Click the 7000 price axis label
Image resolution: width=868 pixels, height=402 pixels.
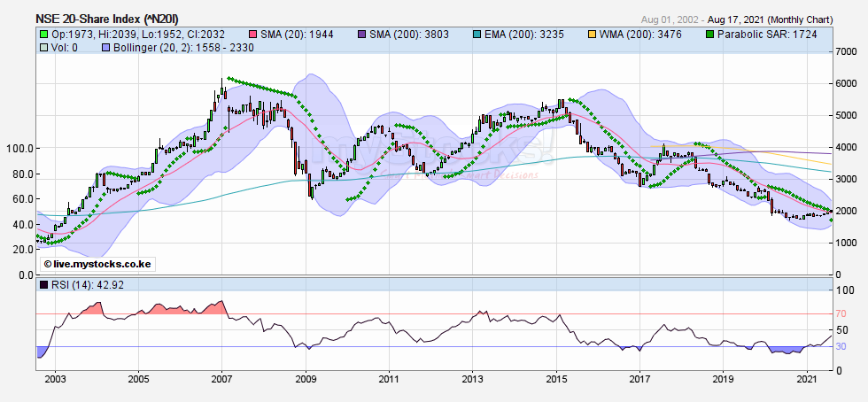pyautogui.click(x=847, y=52)
